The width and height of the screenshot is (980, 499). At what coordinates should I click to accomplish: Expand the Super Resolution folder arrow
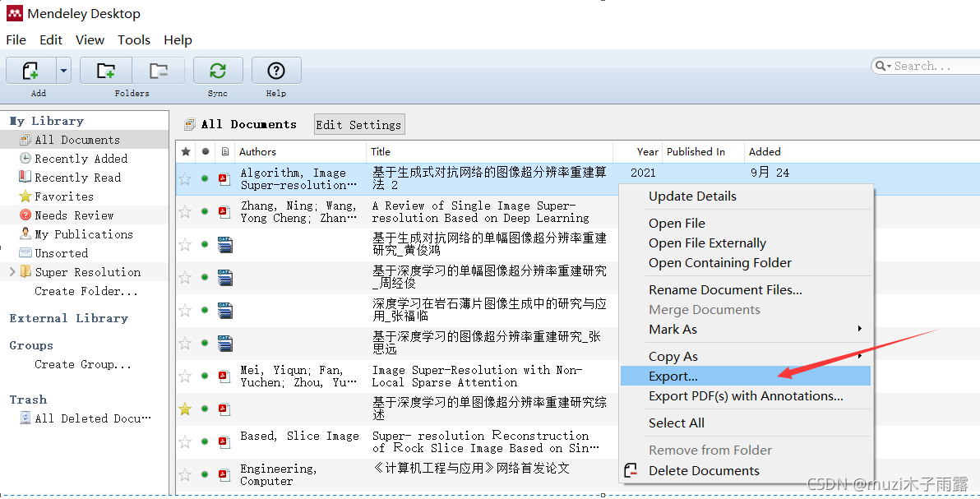coord(12,271)
